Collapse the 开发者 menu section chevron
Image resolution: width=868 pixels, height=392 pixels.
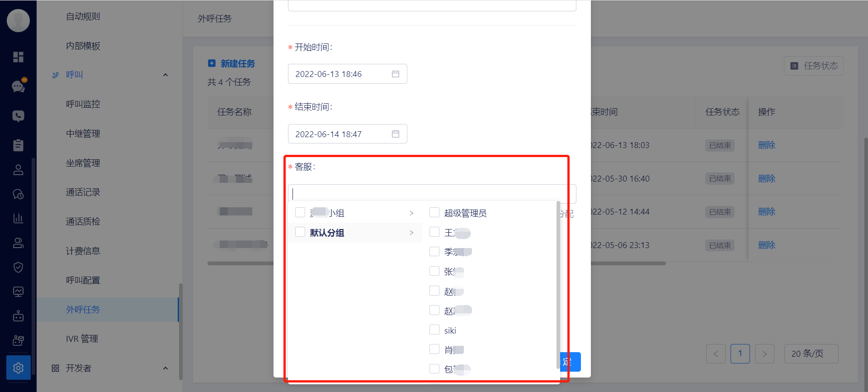coord(165,368)
